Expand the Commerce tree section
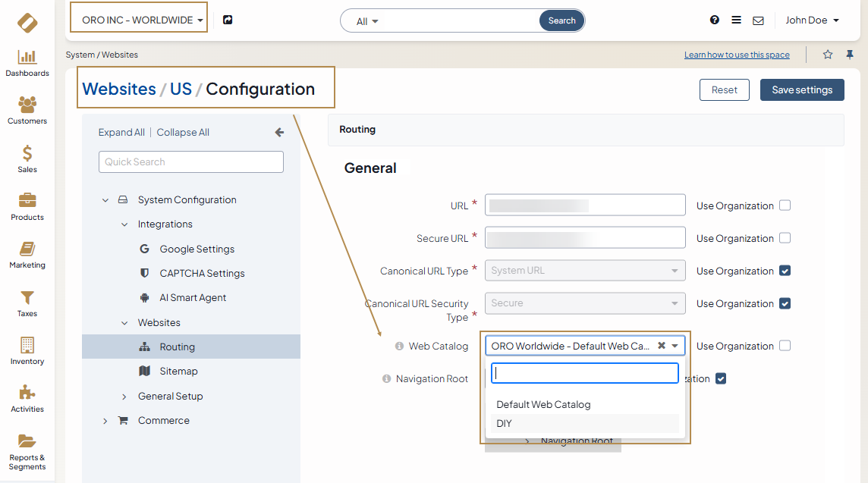The image size is (868, 483). pos(105,421)
